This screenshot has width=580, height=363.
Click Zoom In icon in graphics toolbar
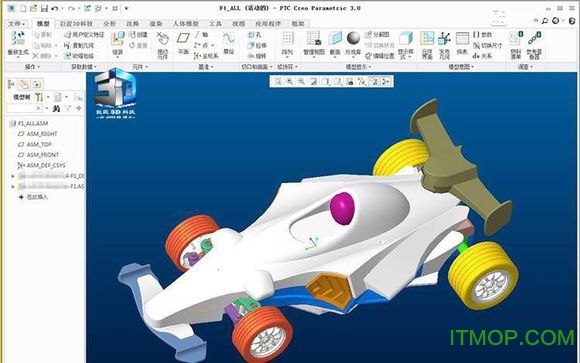(290, 81)
